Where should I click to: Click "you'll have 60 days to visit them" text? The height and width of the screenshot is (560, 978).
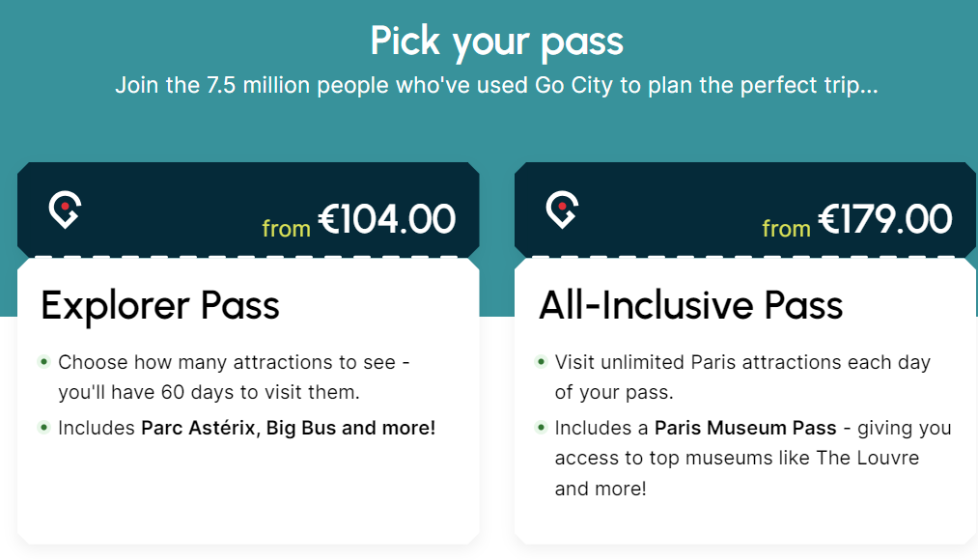pyautogui.click(x=209, y=393)
